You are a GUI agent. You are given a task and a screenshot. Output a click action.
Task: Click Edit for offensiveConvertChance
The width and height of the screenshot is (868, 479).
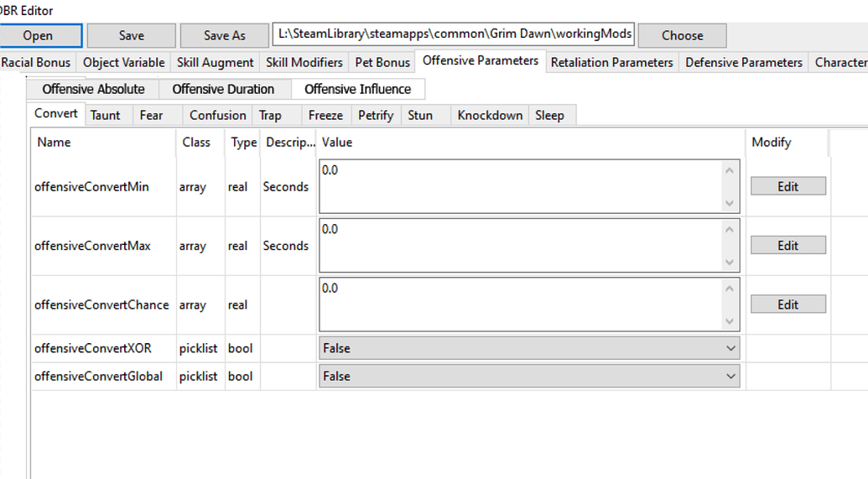[x=787, y=305]
